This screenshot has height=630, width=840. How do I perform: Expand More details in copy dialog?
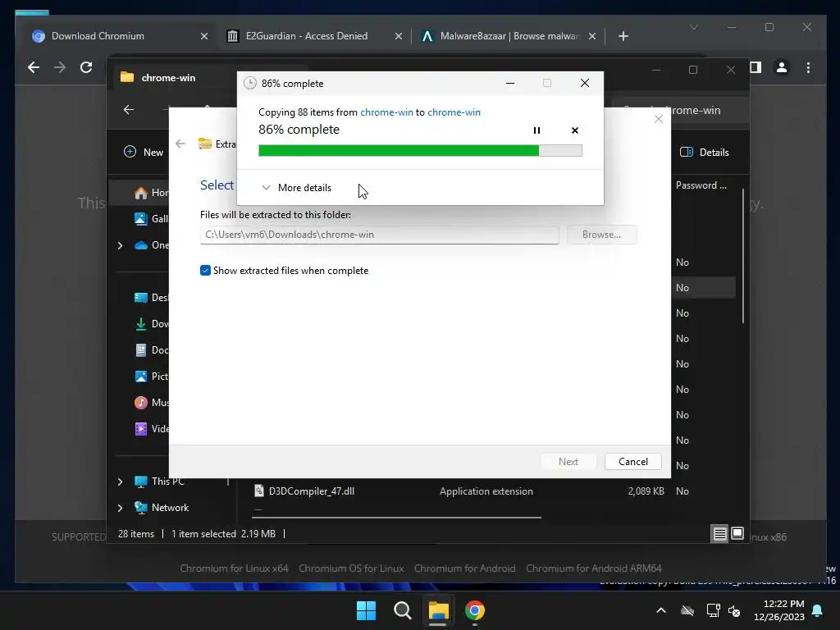tap(297, 188)
